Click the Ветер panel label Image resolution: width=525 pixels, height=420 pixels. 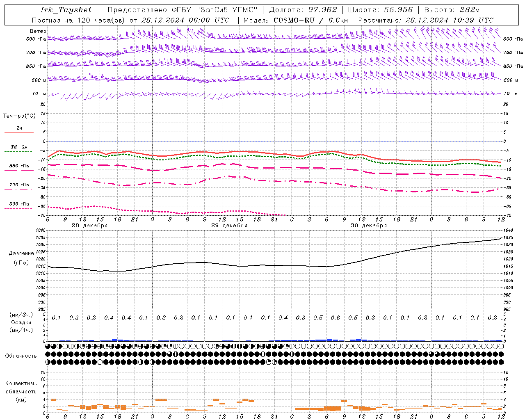pyautogui.click(x=38, y=31)
